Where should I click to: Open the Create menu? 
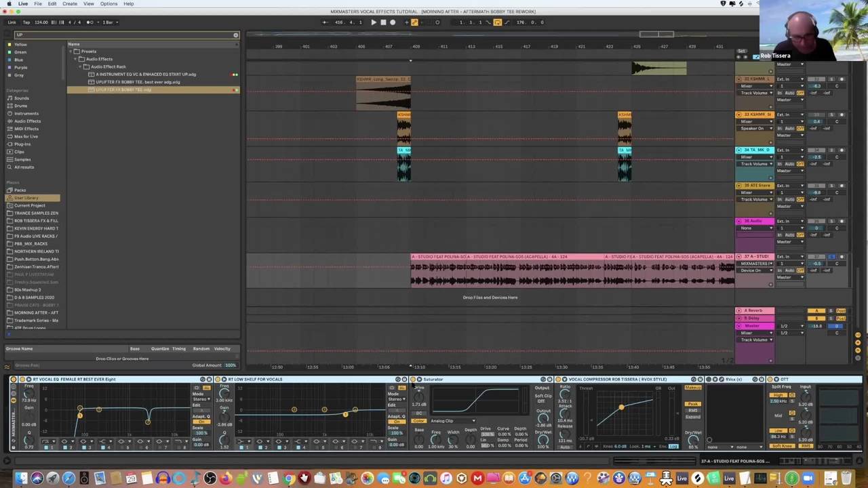click(69, 4)
